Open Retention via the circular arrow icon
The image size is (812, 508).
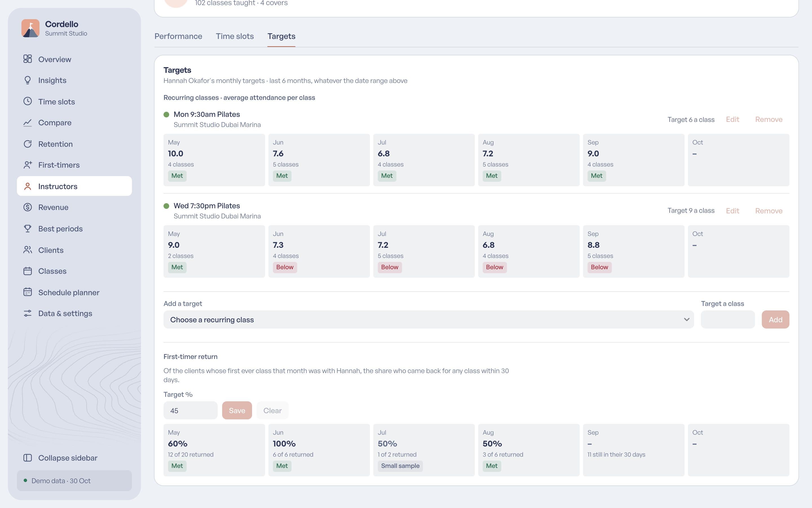point(28,144)
